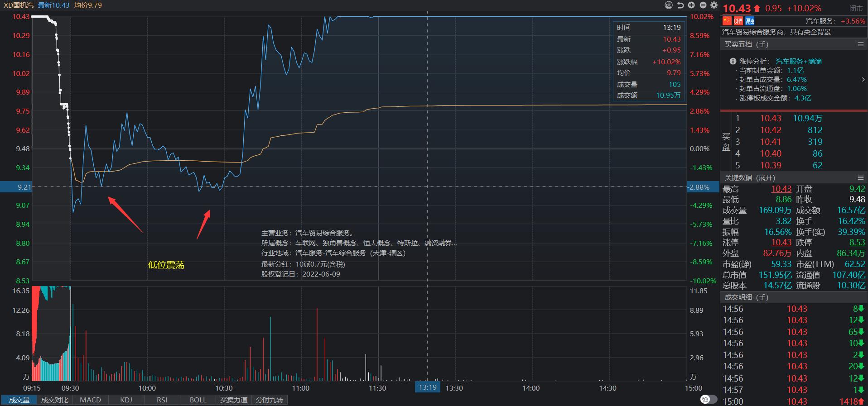The image size is (868, 406).
Task: Select buy level 2 price 10.42
Action: coord(771,130)
